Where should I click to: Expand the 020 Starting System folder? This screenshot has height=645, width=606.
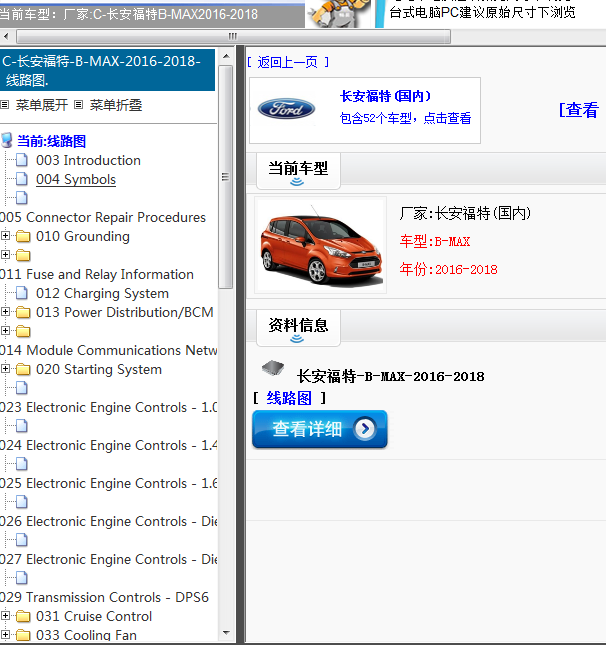tap(5, 369)
